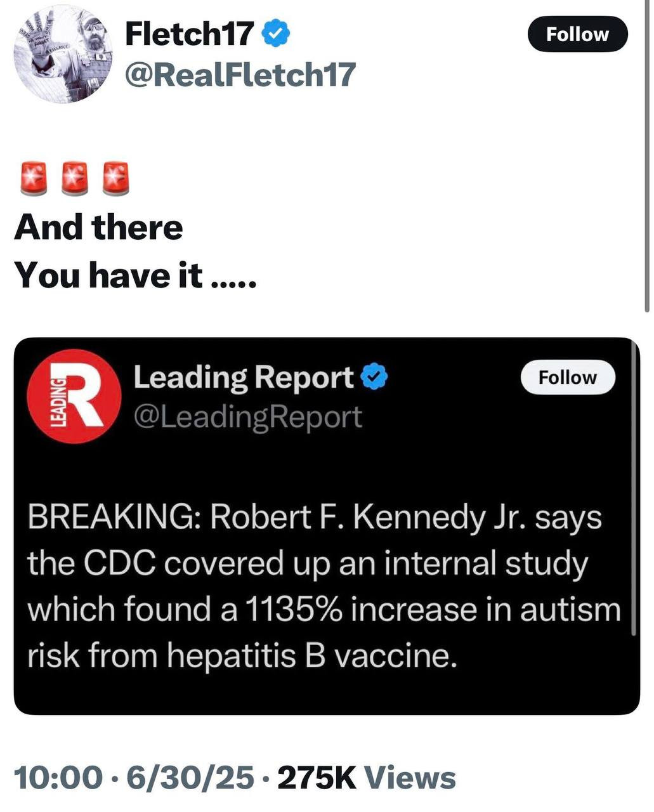Screen dimensions: 654x812
Task: Click the 6/30/25 post date
Action: (x=190, y=778)
